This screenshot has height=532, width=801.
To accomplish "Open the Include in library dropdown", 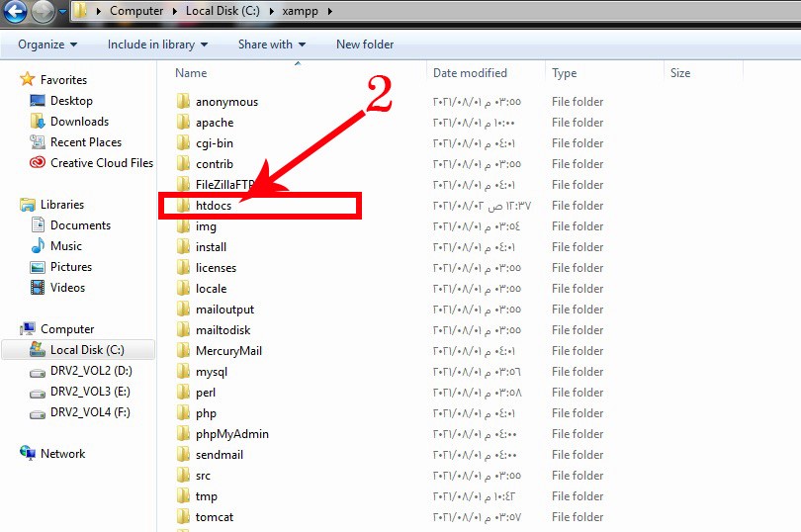I will point(157,44).
